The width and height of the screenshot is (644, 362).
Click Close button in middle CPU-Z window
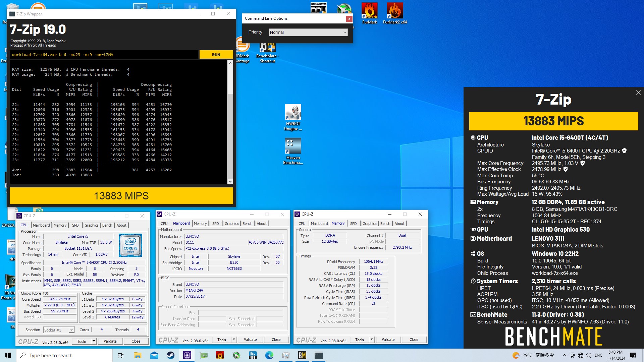[x=276, y=340]
